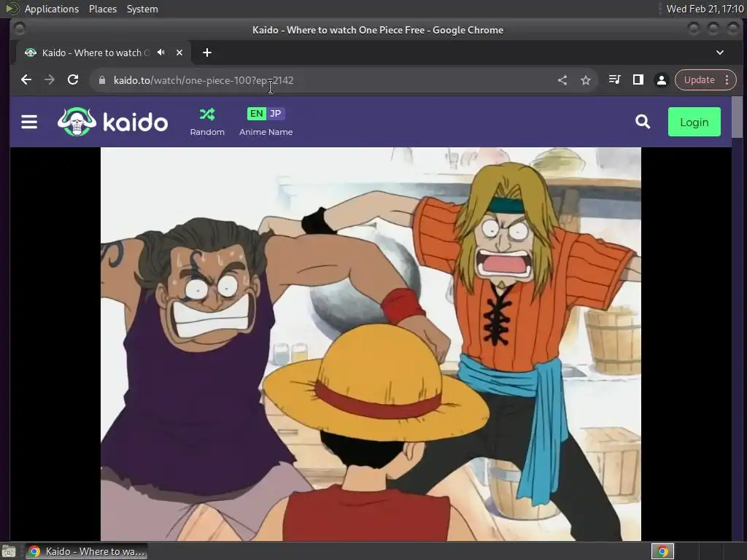Select Kaido window in taskbar
This screenshot has width=747, height=560.
(86, 551)
